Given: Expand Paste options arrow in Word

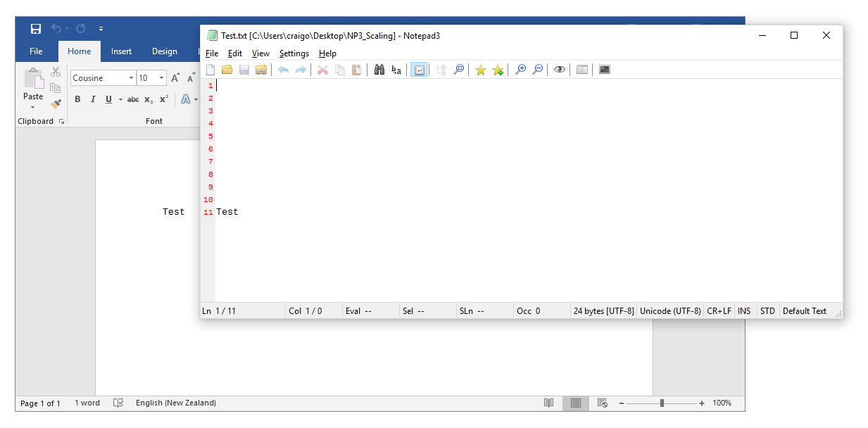Looking at the screenshot, I should 33,107.
